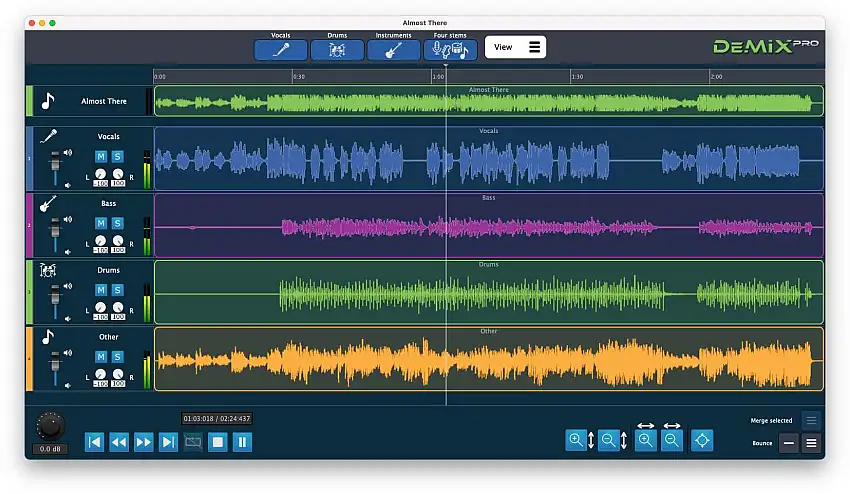The width and height of the screenshot is (850, 494).
Task: Click the Other track loud speaker icon
Action: coord(68,353)
